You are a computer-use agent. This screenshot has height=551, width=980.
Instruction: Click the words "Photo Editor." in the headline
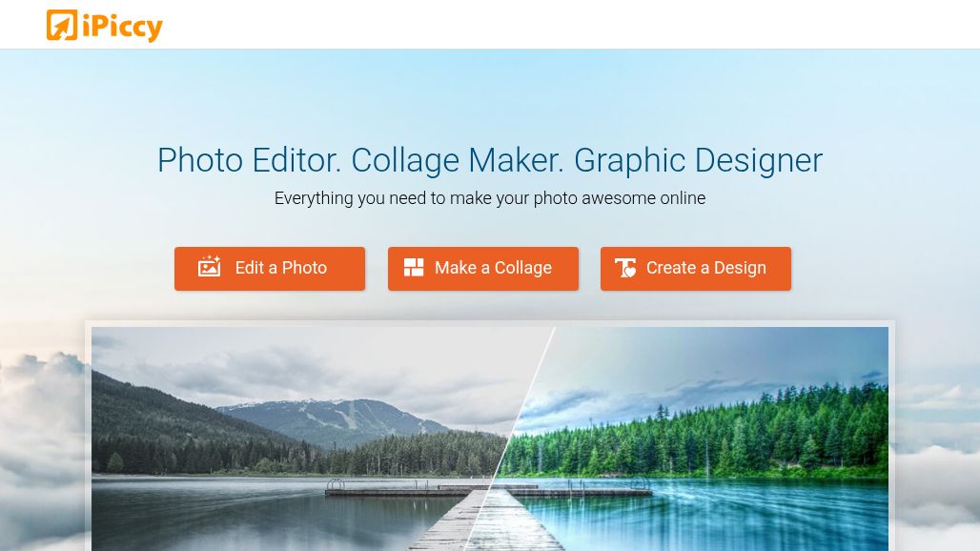pos(250,160)
